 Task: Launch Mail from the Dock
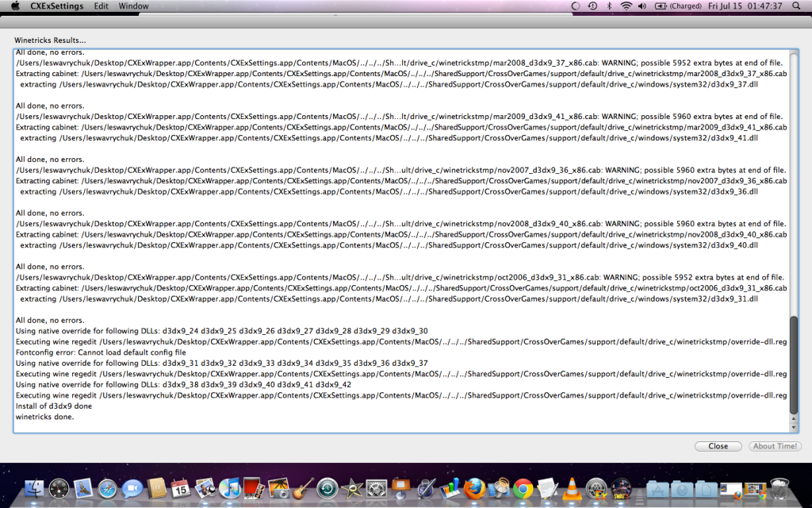point(82,489)
